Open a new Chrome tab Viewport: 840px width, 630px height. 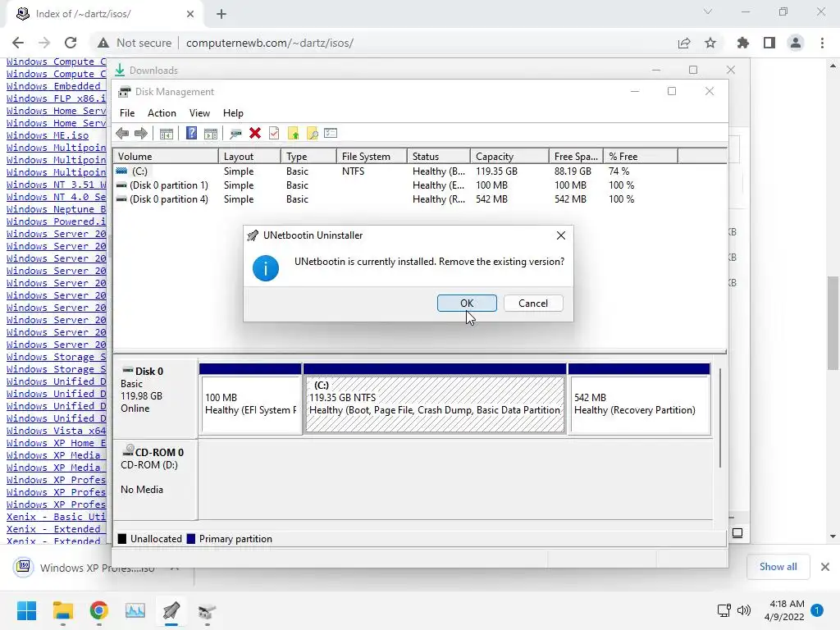pos(221,14)
